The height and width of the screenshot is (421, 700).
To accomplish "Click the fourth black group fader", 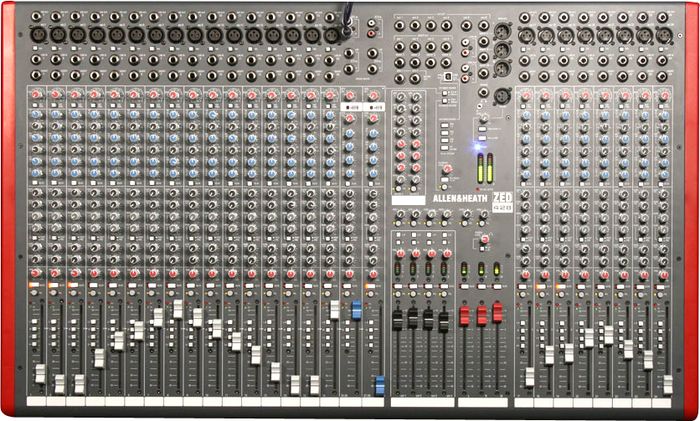I will (443, 322).
